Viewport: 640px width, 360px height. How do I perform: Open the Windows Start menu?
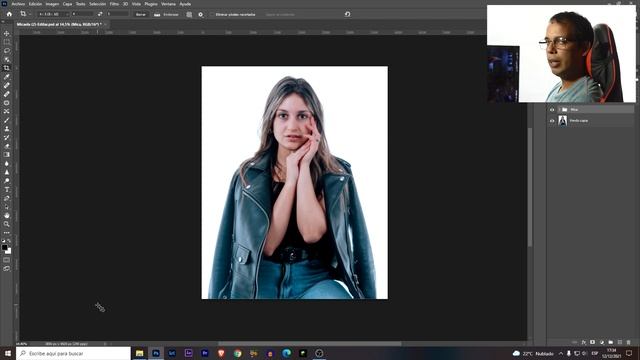8,353
